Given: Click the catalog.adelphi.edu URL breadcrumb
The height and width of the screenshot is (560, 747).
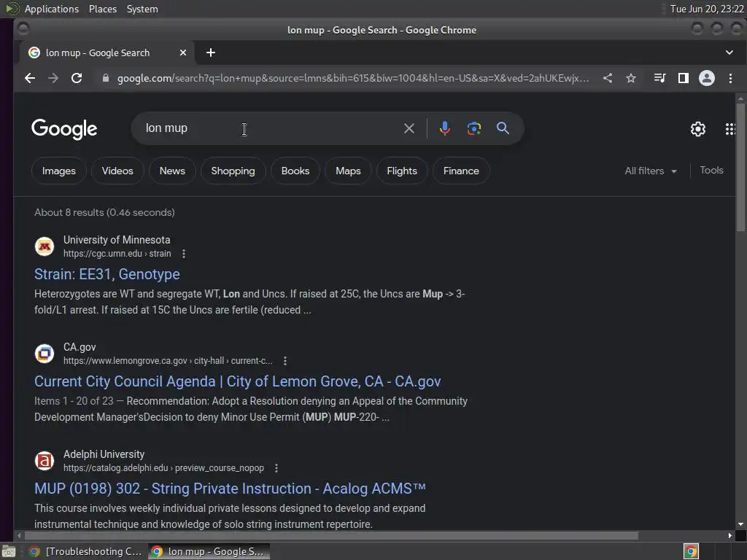Looking at the screenshot, I should tap(163, 468).
